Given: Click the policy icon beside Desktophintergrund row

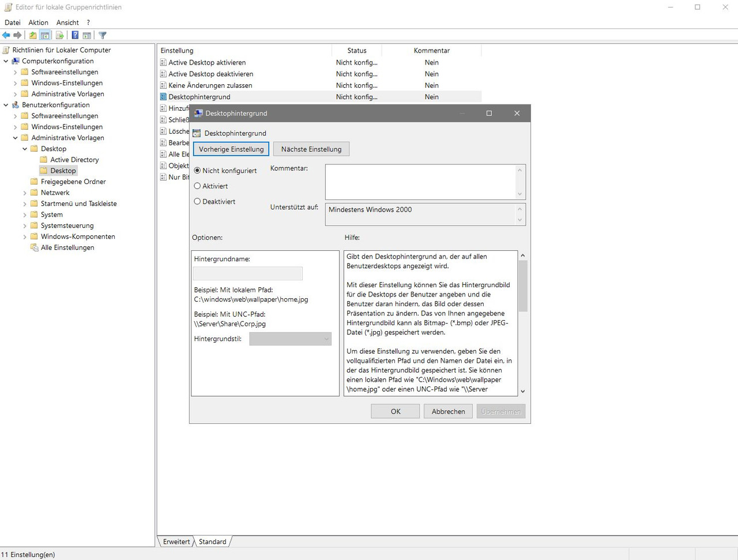Looking at the screenshot, I should click(164, 97).
